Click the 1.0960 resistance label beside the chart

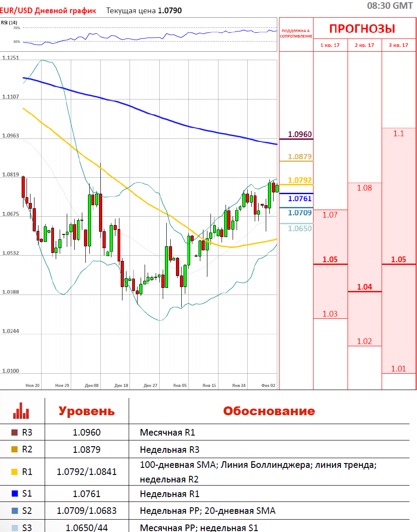pos(300,134)
